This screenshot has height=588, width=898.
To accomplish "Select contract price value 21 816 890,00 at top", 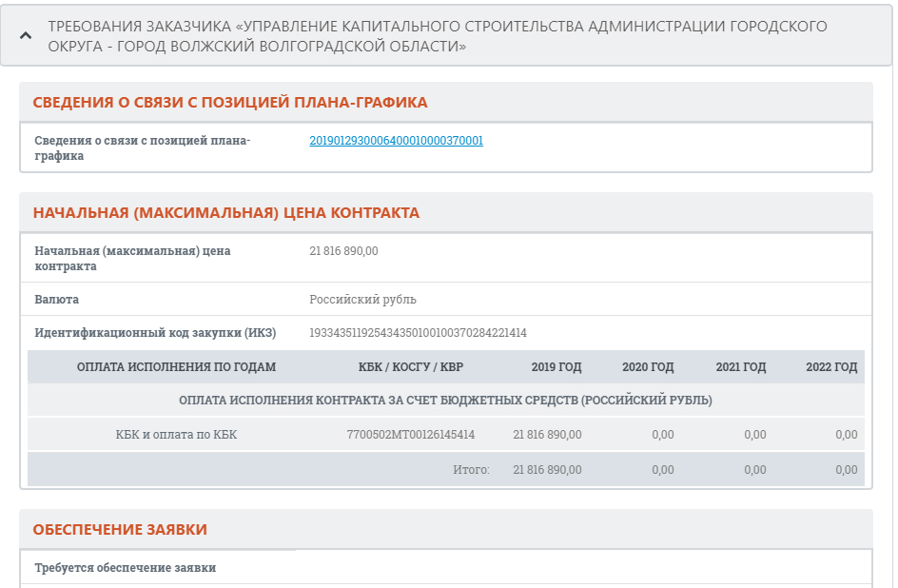I will pyautogui.click(x=343, y=251).
